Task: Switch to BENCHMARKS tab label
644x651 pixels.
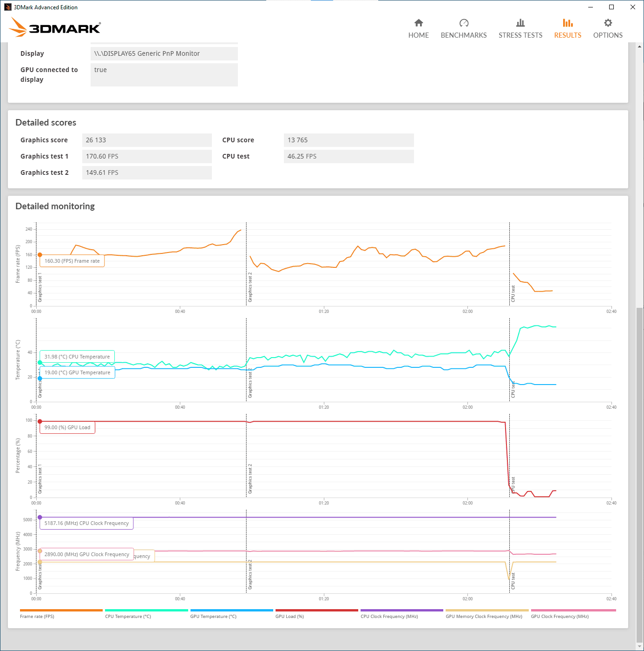Action: (464, 35)
